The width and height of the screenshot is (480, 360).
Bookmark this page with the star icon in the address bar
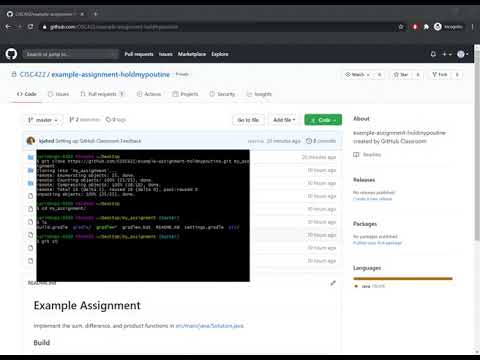(x=401, y=27)
